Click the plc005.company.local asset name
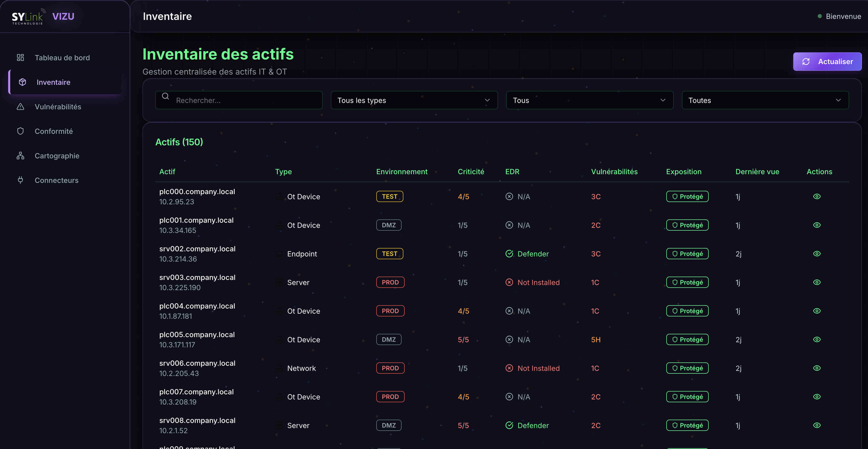 click(197, 335)
